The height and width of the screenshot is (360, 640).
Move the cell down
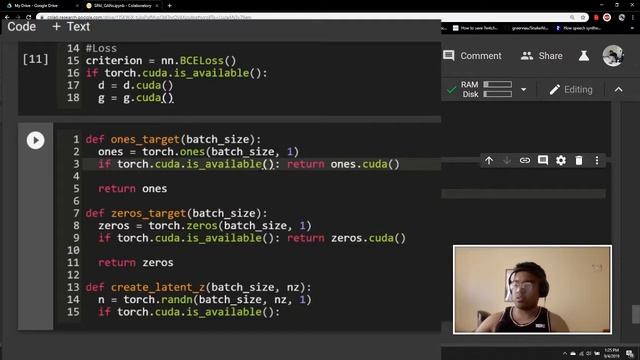507,160
